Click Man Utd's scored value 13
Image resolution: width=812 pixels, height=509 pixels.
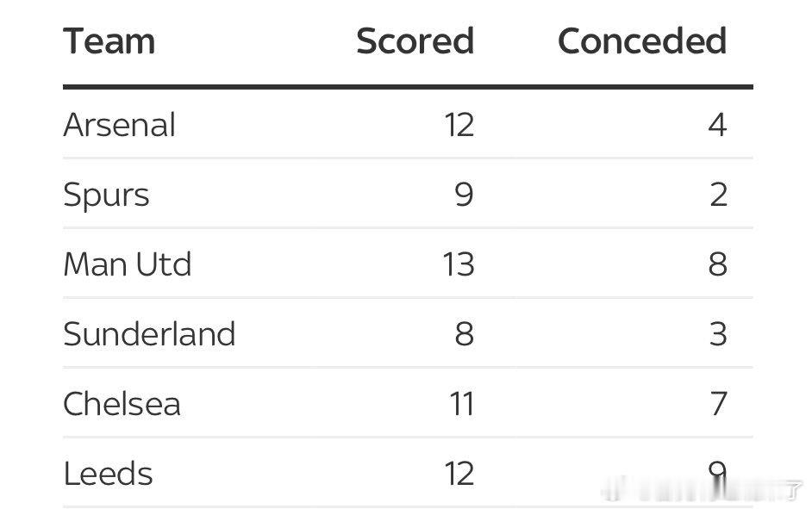459,264
